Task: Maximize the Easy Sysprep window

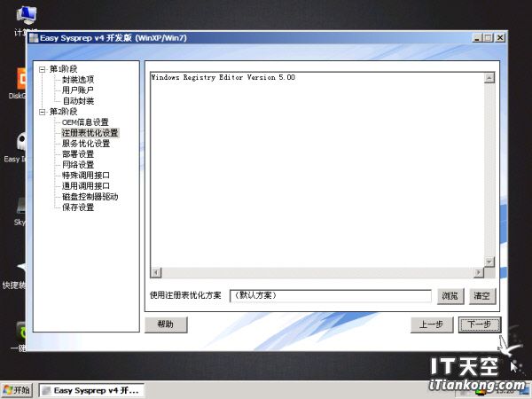Action: (488, 37)
